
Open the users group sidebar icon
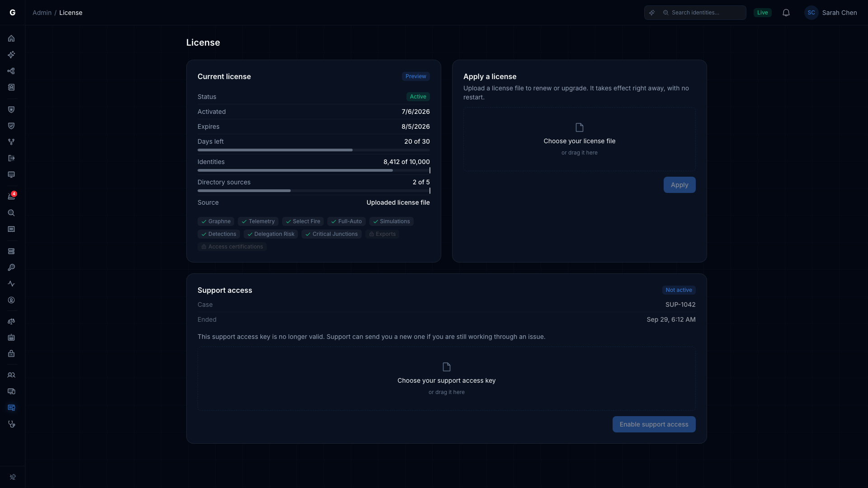pyautogui.click(x=11, y=375)
